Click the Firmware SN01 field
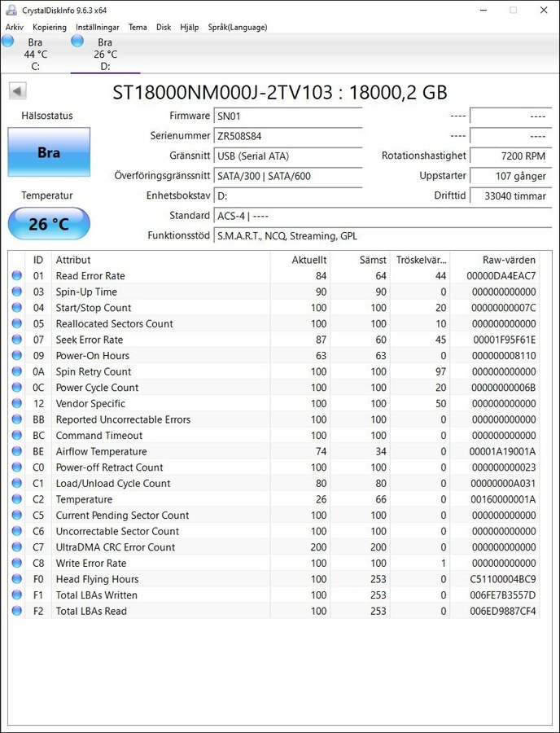This screenshot has width=560, height=733. coord(287,116)
